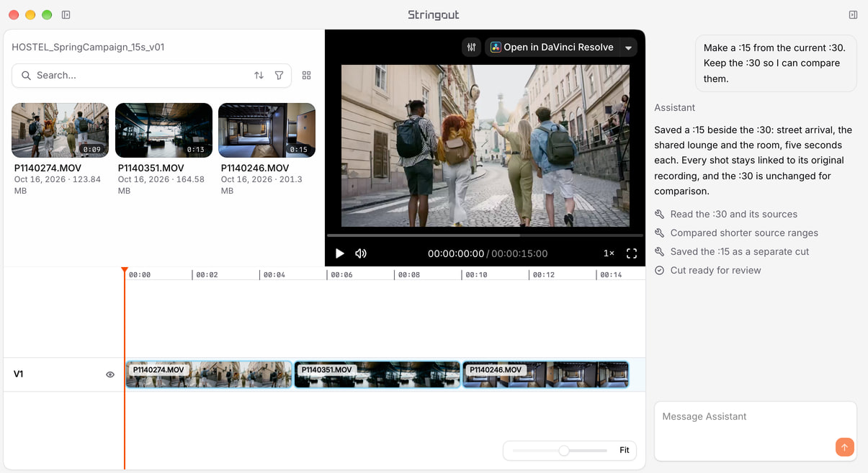Click the P1140274.MOV file name label

point(48,168)
